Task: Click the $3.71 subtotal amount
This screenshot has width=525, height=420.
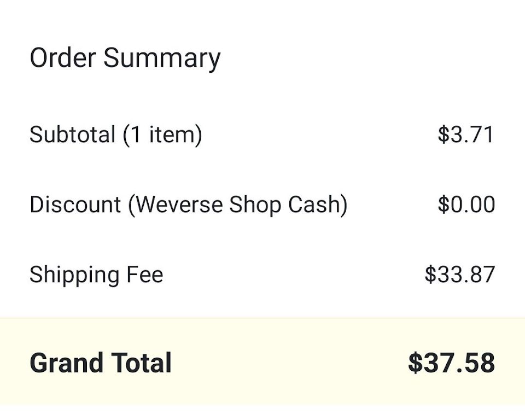Action: pos(466,135)
